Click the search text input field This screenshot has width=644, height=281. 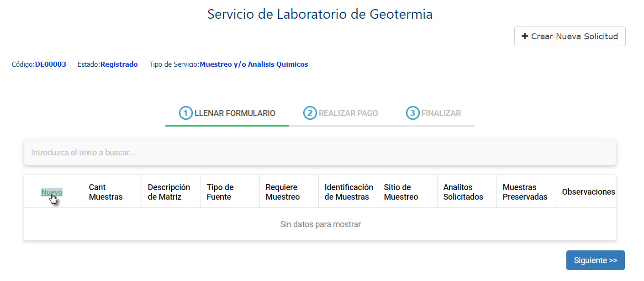click(x=320, y=153)
